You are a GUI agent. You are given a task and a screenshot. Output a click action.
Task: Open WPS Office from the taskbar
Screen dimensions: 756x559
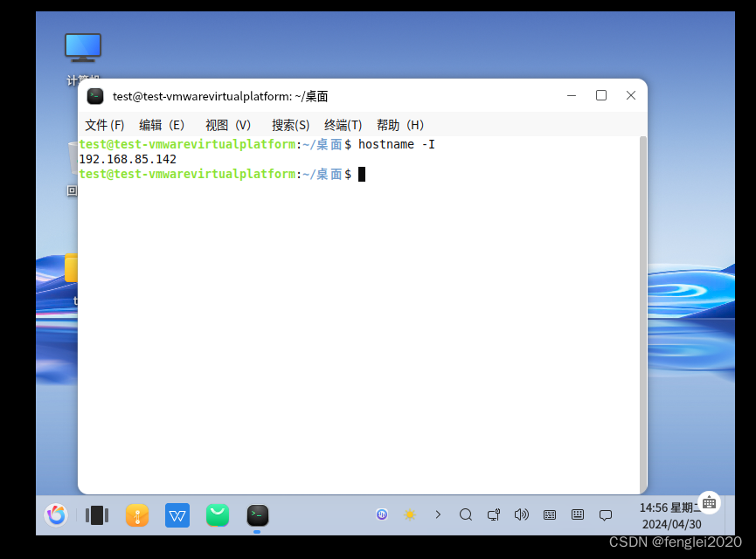tap(177, 515)
